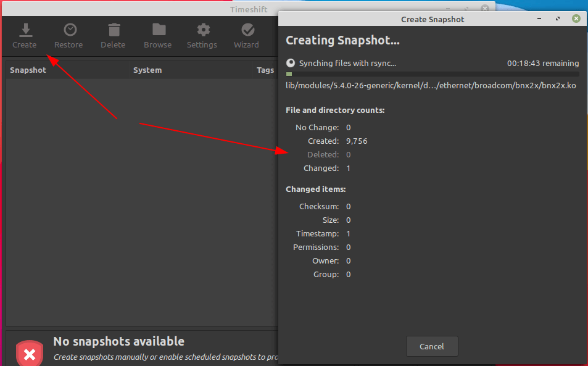Click the '00:18:43 remaining' text

point(543,64)
